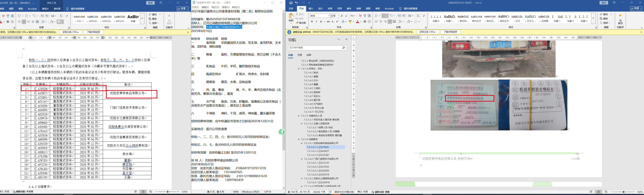Toggle justify alignment in right Word window
Screen dimensions: 644x195
click(390, 22)
